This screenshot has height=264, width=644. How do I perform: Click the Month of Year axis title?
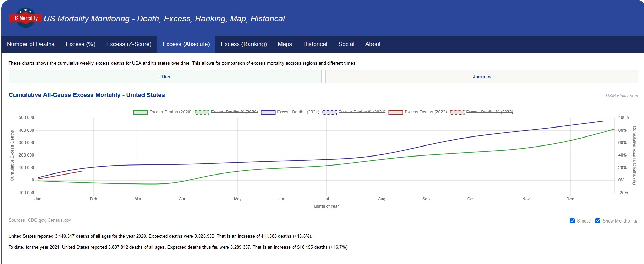tap(326, 206)
